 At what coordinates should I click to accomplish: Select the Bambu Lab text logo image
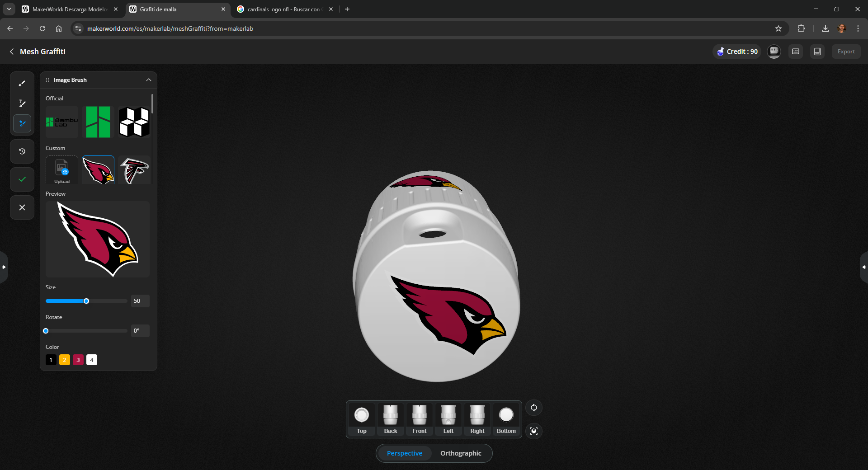62,122
